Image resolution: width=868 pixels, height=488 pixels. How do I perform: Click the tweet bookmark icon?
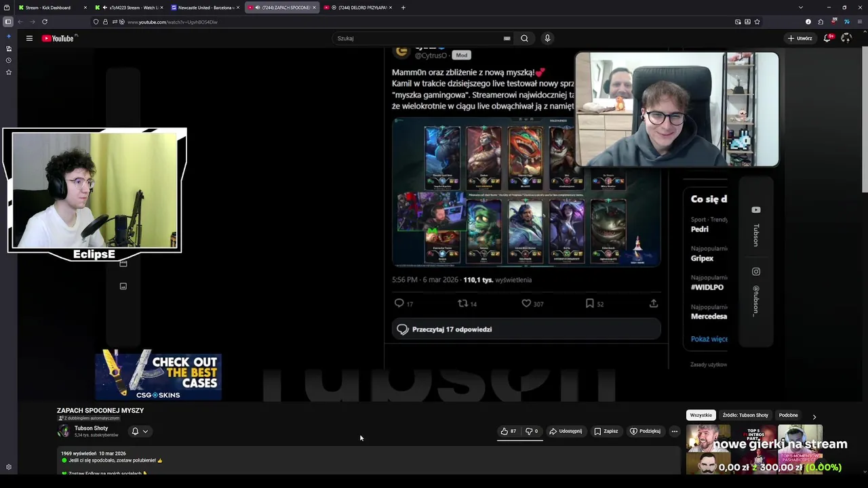(590, 304)
